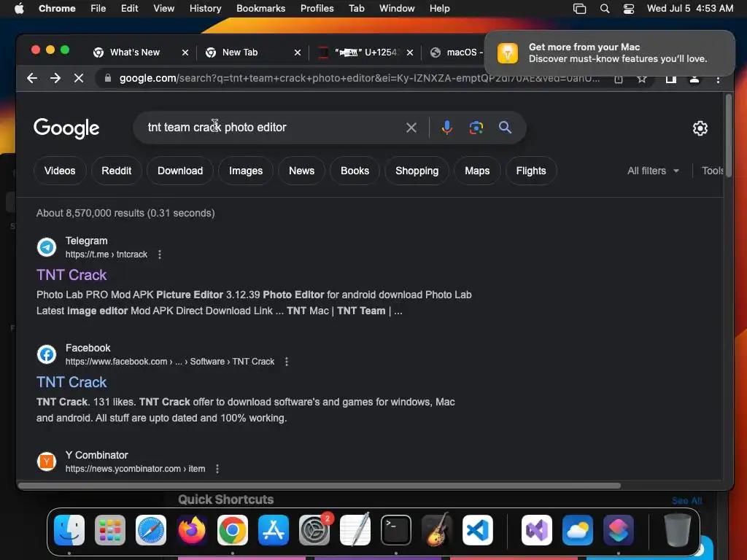
Task: Go forward using the browser forward arrow
Action: [x=55, y=78]
